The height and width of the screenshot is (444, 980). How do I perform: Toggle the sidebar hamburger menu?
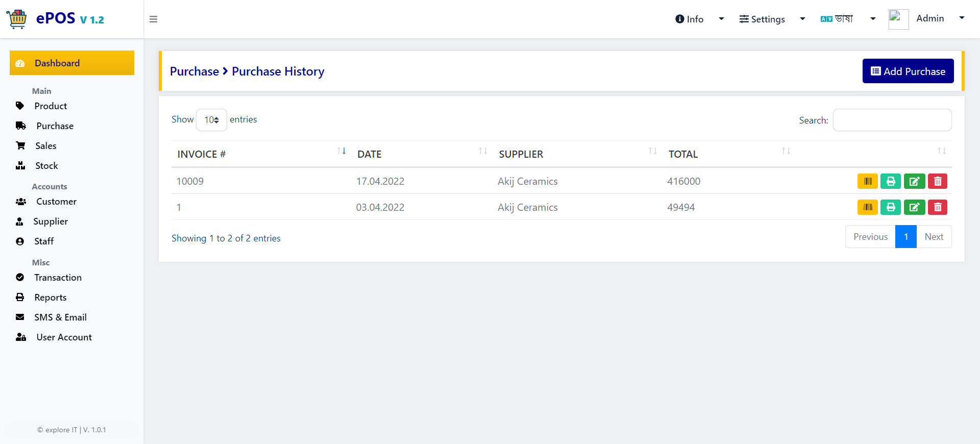pyautogui.click(x=153, y=19)
